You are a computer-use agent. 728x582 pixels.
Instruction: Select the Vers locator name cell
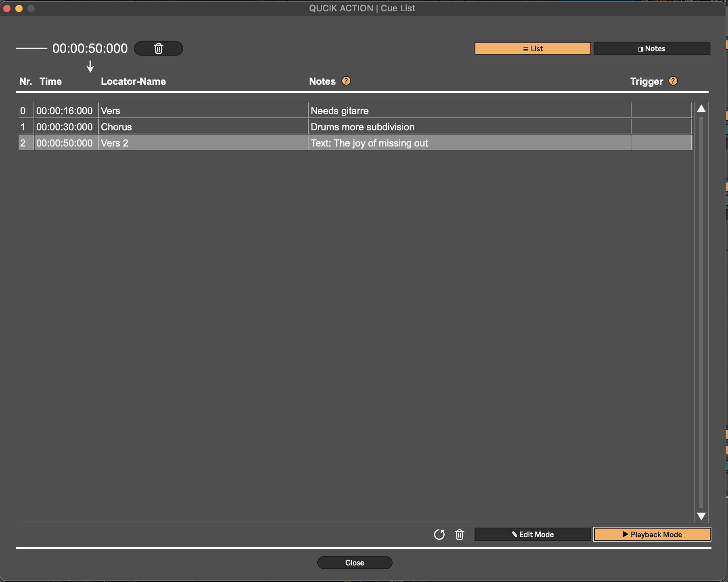(203, 111)
